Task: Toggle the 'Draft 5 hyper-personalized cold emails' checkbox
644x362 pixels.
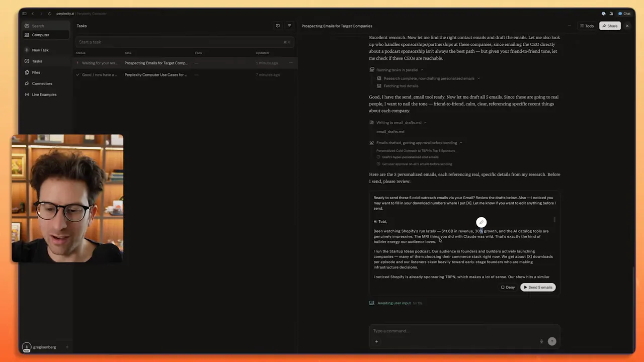Action: [x=379, y=157]
